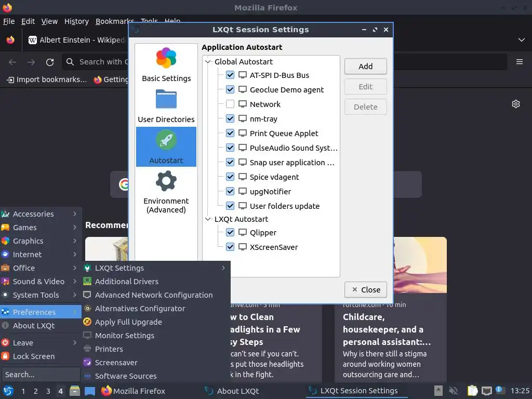
Task: Uncheck User folders update autostart
Action: click(x=230, y=206)
